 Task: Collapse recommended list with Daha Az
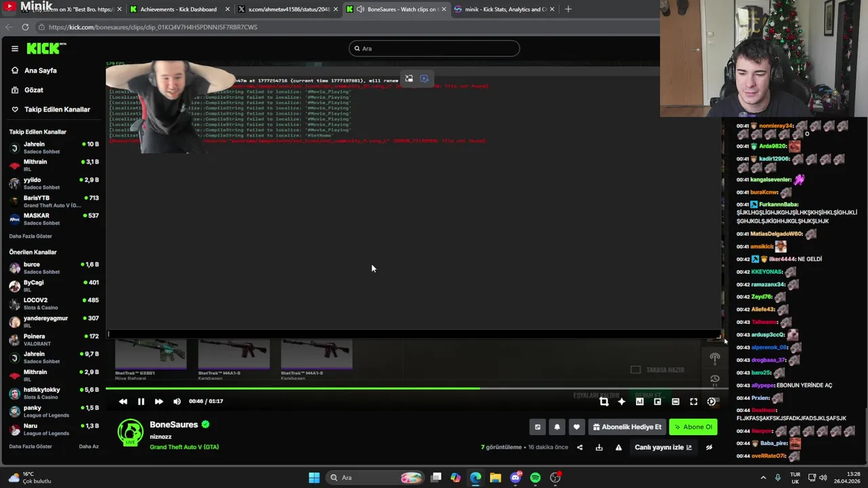(x=89, y=446)
